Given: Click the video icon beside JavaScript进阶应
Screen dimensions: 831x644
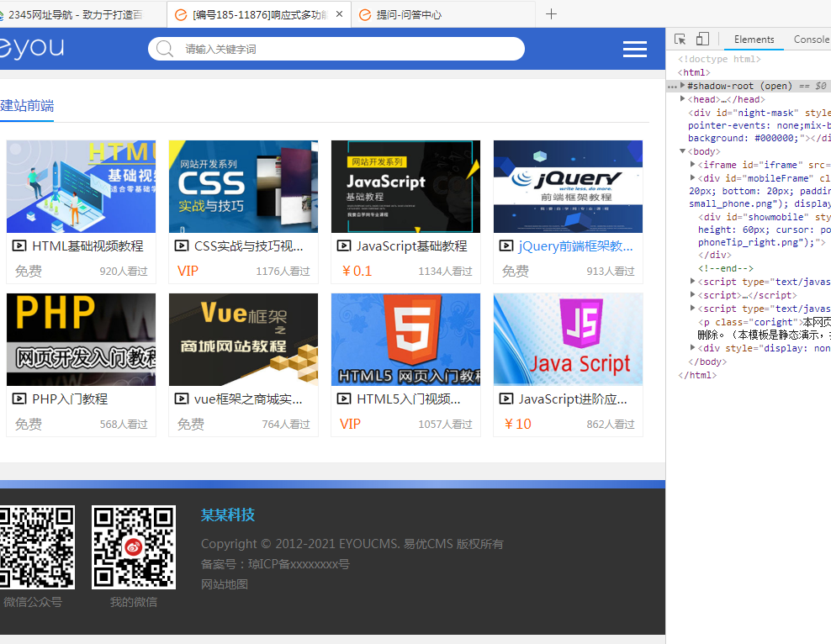Looking at the screenshot, I should click(x=506, y=399).
